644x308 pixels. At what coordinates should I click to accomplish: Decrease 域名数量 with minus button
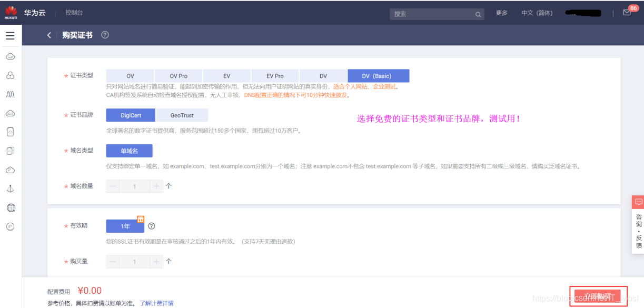pos(113,186)
